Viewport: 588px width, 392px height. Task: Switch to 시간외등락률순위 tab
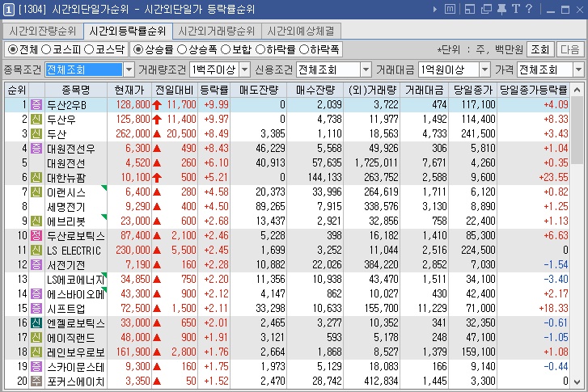pyautogui.click(x=128, y=31)
